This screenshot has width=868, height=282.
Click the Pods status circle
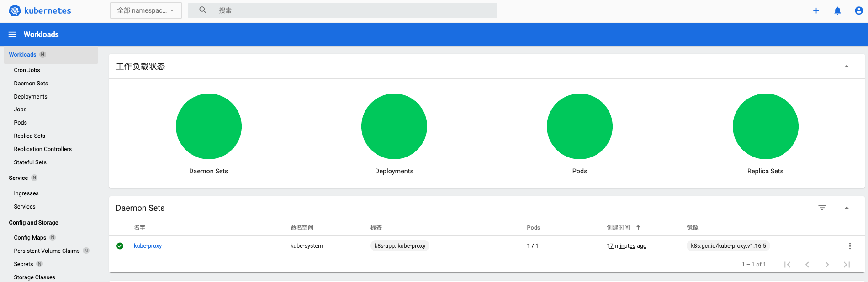pos(580,126)
